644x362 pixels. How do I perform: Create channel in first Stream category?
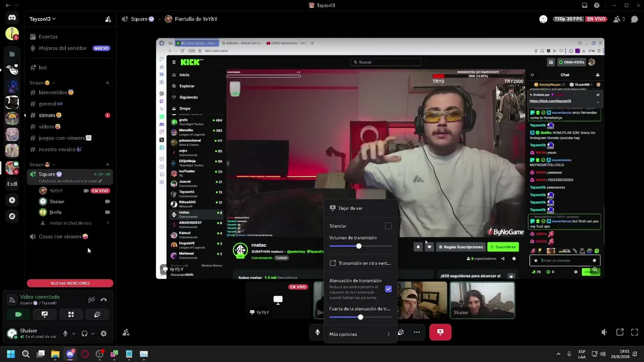coord(108,83)
